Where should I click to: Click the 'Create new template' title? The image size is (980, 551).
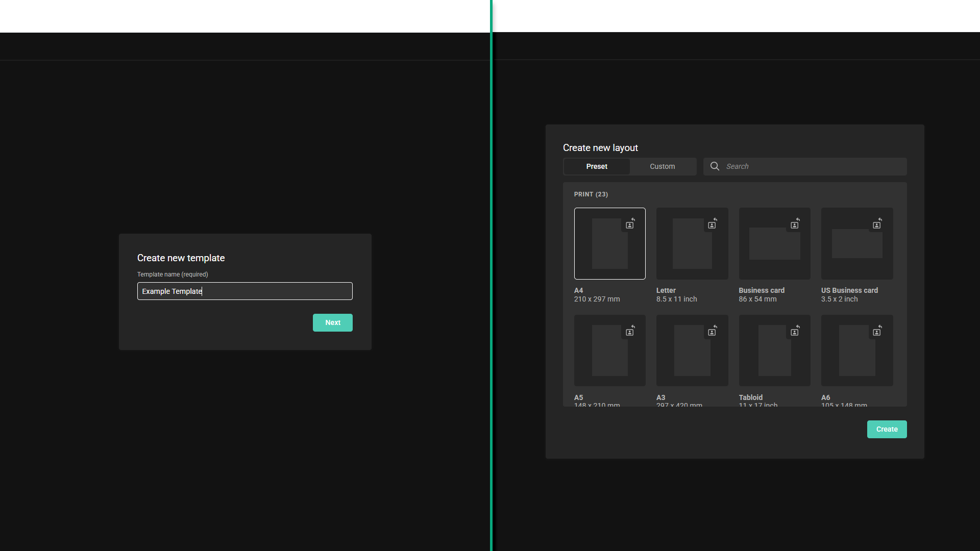pyautogui.click(x=181, y=258)
